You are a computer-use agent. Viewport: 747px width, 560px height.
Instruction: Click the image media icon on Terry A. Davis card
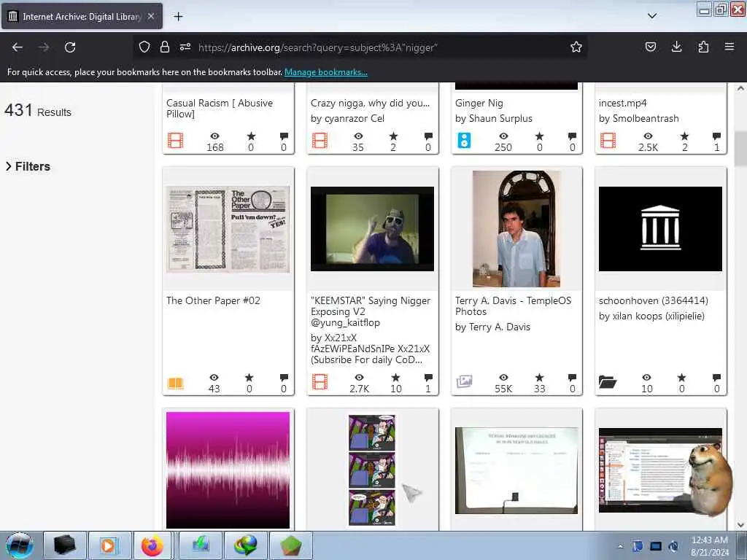[x=464, y=381]
